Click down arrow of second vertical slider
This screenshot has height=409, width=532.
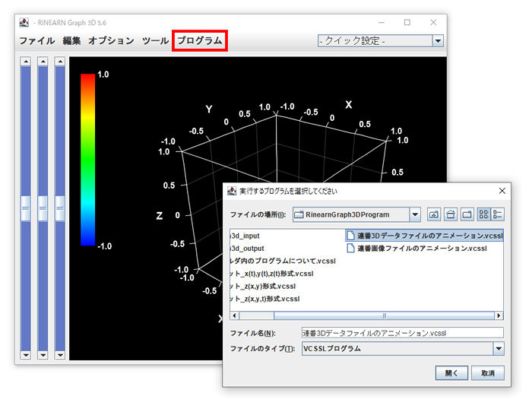click(x=43, y=355)
